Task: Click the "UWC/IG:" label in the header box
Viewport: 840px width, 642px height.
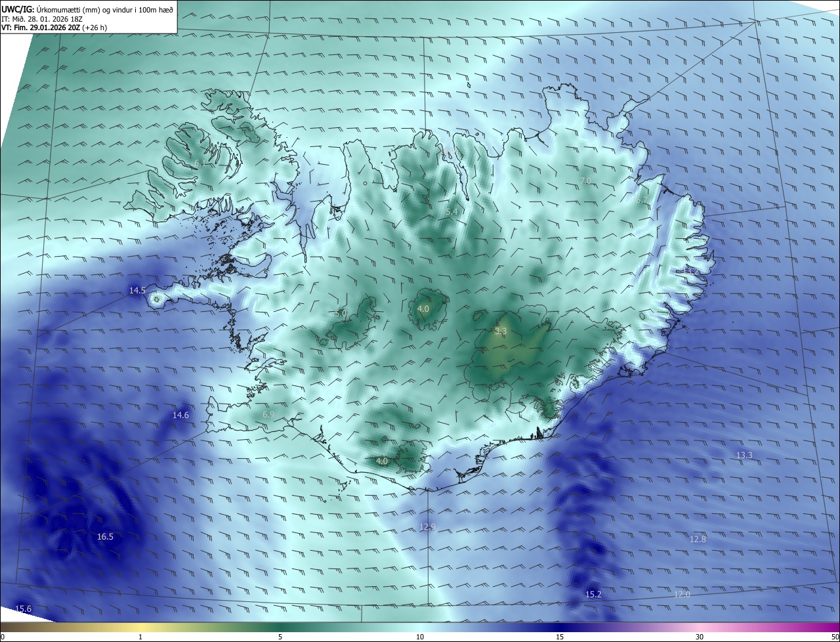Action: [18, 9]
